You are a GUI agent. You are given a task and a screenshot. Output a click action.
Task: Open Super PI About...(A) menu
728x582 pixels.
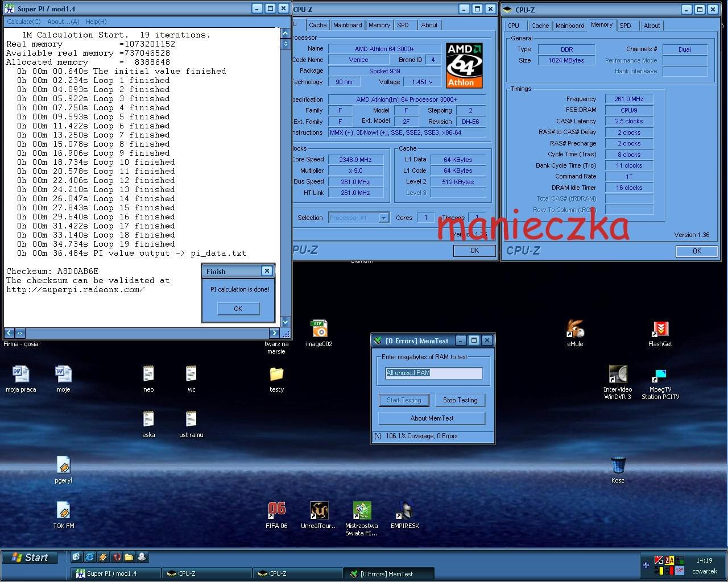point(63,22)
